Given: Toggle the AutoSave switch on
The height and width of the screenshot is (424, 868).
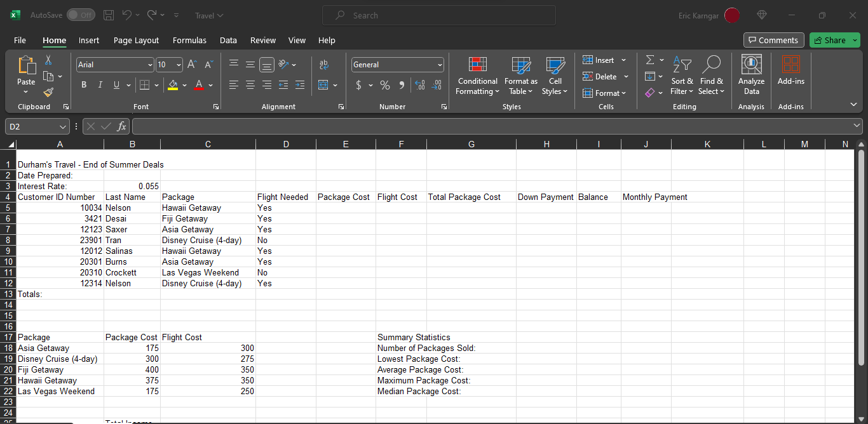Looking at the screenshot, I should coord(81,15).
